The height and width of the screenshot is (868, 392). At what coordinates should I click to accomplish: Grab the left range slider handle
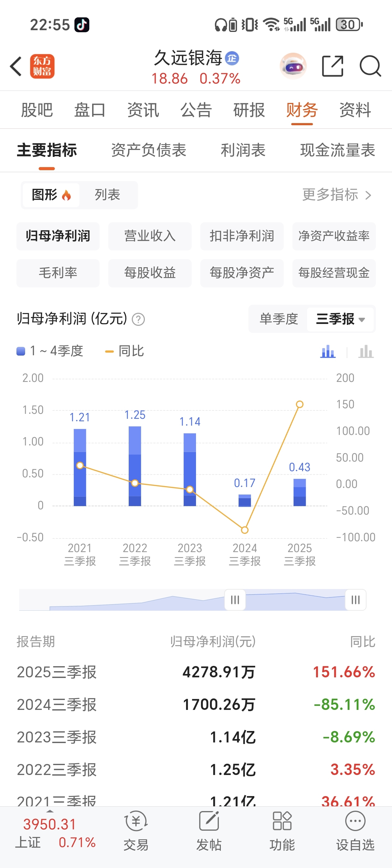(235, 600)
